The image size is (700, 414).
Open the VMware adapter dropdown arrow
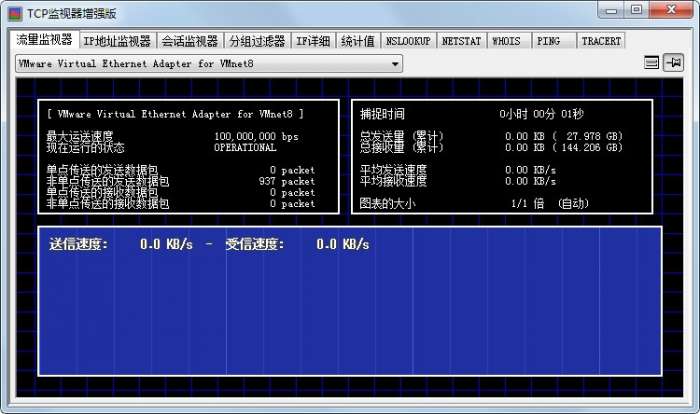395,64
